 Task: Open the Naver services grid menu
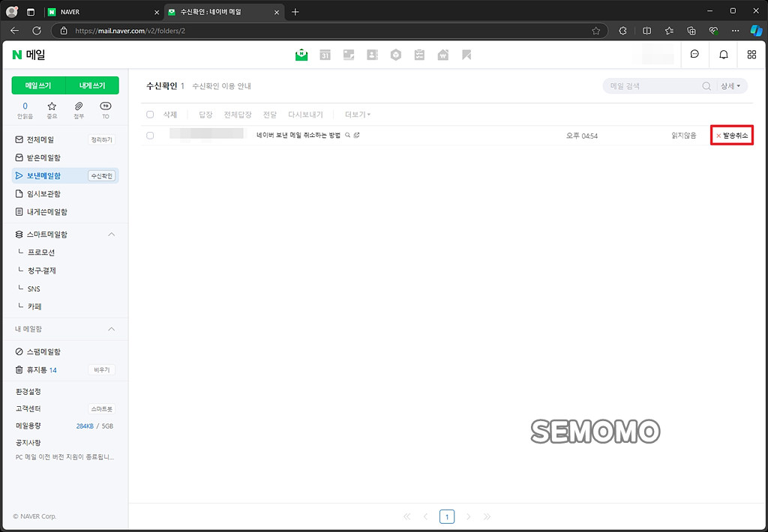(x=751, y=55)
